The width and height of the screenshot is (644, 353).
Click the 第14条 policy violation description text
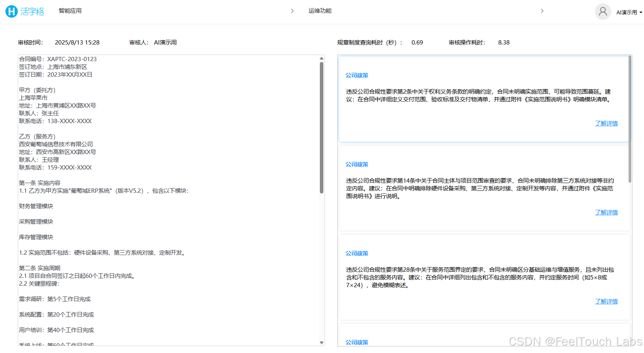tap(480, 188)
